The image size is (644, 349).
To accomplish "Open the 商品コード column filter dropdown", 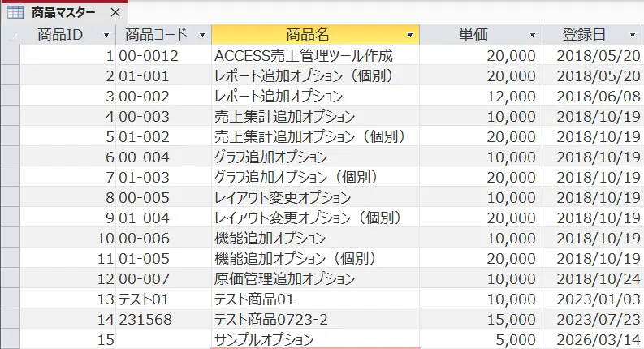I will point(201,36).
